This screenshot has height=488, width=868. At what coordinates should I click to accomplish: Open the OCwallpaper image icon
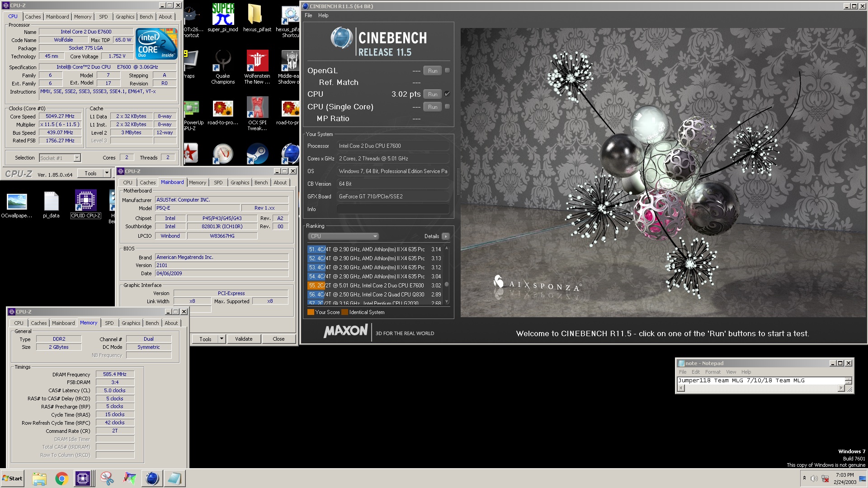click(17, 204)
